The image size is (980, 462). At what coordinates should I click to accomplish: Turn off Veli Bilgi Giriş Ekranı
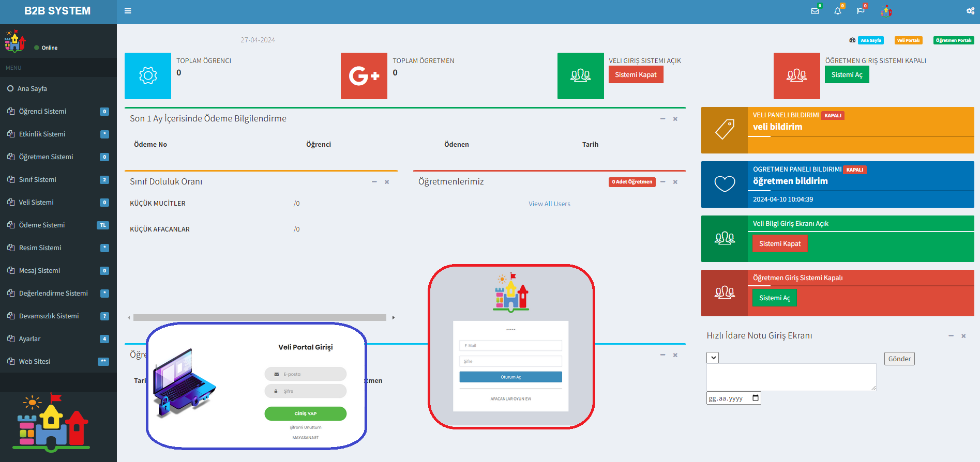coord(779,244)
